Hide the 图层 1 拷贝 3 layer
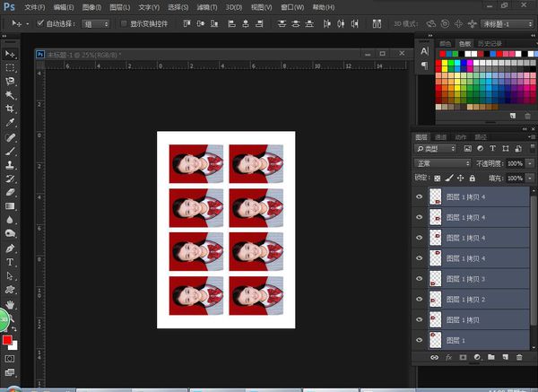Image resolution: width=538 pixels, height=392 pixels. (419, 278)
